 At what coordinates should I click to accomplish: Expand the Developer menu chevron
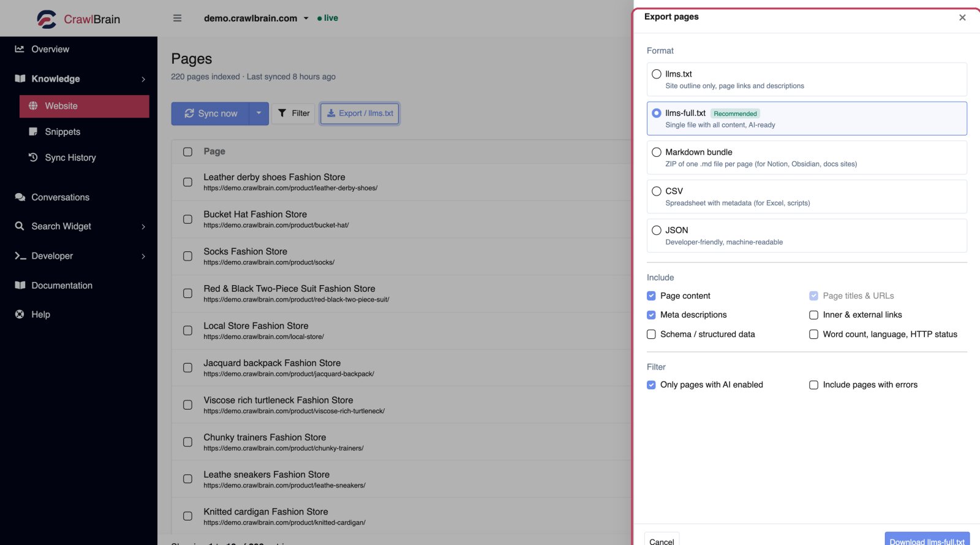click(143, 256)
